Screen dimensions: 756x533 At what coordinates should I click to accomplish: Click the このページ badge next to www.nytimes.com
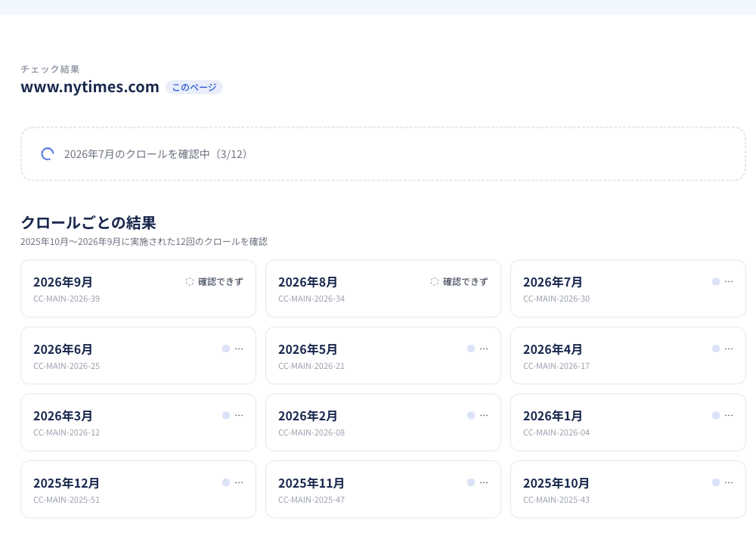pos(194,87)
